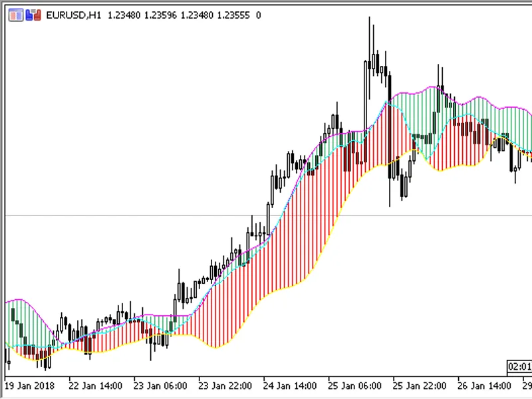This screenshot has width=532, height=399.
Task: Click the 25 Jan 22:00 time marker
Action: (420, 386)
